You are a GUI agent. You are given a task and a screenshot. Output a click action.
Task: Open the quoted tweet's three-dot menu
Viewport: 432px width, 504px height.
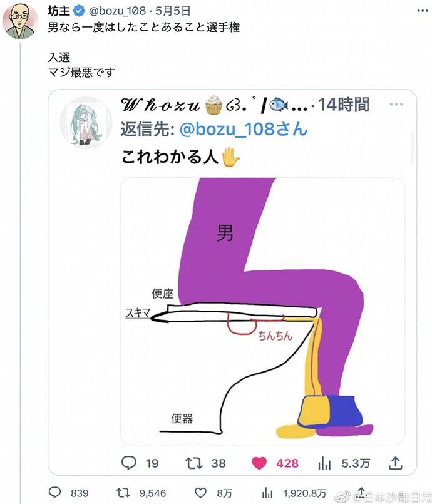(x=396, y=104)
